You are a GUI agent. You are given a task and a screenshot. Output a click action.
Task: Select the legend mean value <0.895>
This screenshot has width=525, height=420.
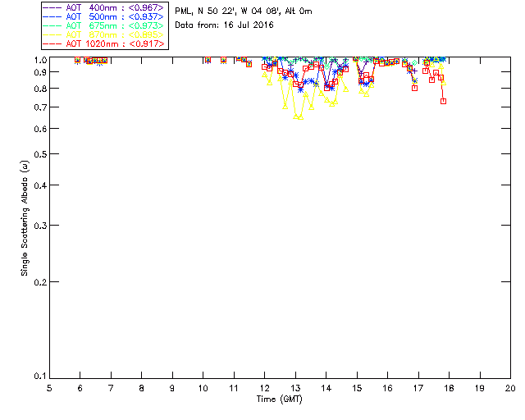click(146, 34)
